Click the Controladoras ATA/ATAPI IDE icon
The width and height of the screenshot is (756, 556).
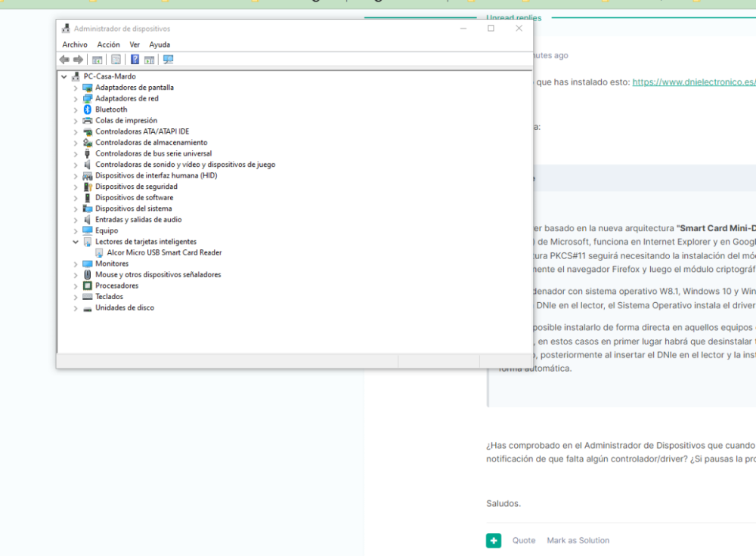[x=87, y=131]
